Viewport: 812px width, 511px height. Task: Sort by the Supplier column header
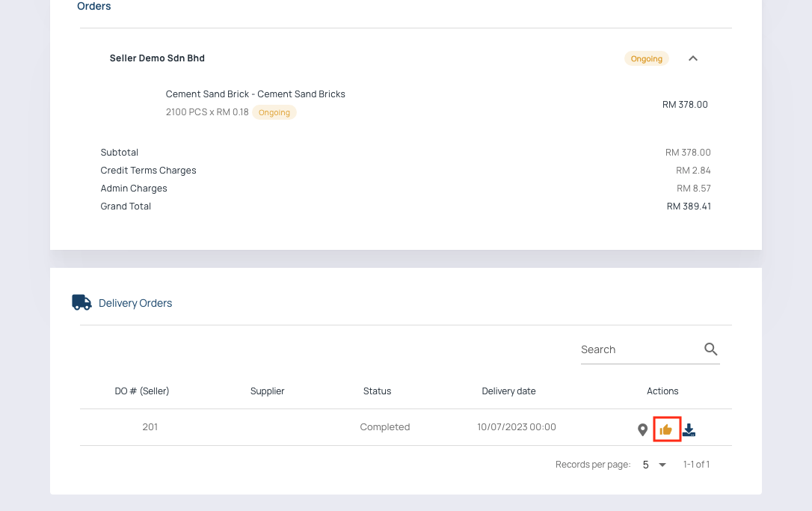(x=267, y=391)
